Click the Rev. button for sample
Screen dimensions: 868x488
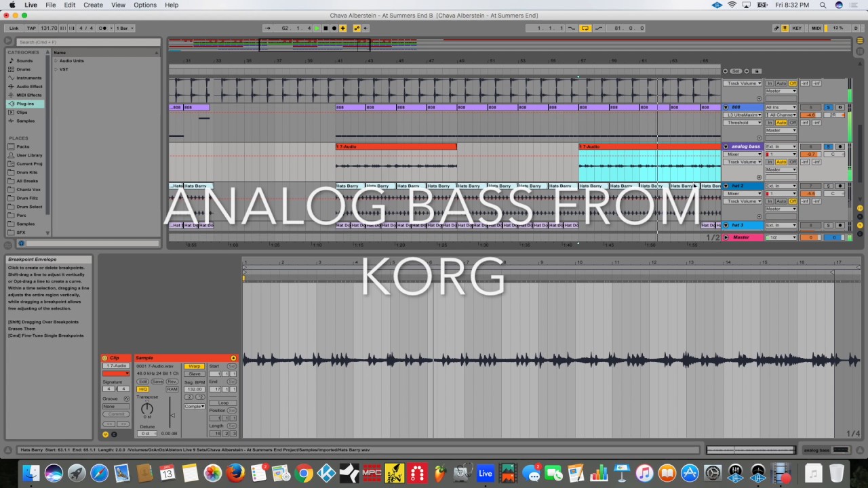point(172,382)
